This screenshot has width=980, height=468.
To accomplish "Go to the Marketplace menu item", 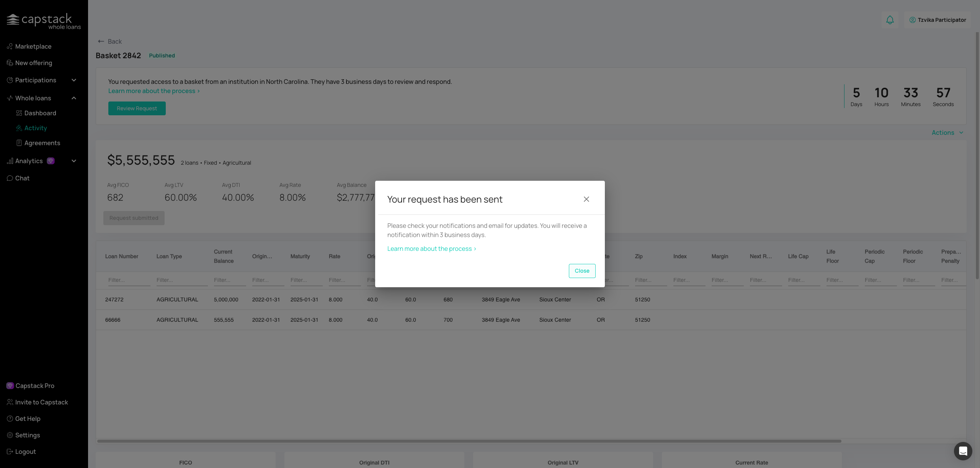I will coord(33,46).
